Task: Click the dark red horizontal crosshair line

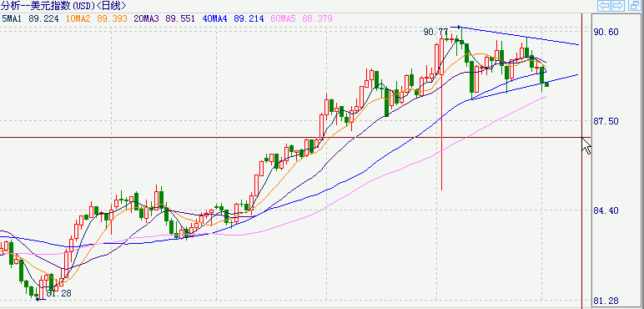Action: tap(291, 137)
